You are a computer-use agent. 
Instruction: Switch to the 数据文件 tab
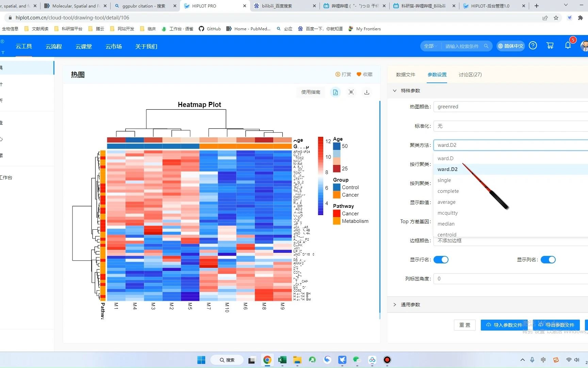406,75
